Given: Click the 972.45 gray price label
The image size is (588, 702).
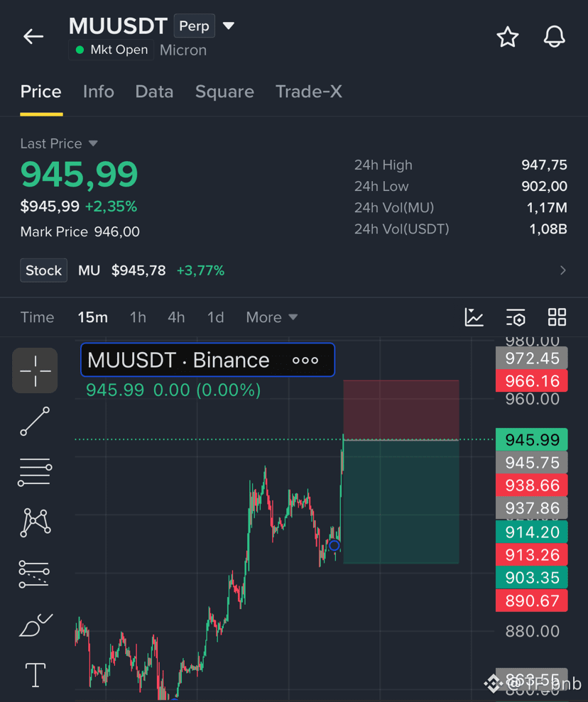Looking at the screenshot, I should pos(532,358).
